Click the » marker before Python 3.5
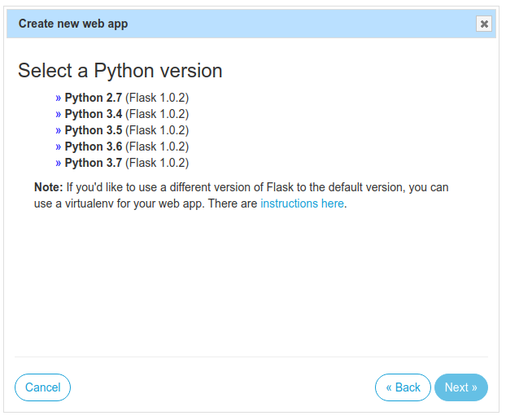This screenshot has height=420, width=506. point(59,130)
